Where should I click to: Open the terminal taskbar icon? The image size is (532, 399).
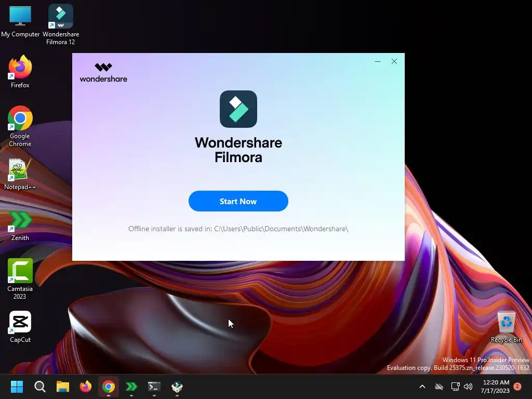point(154,387)
